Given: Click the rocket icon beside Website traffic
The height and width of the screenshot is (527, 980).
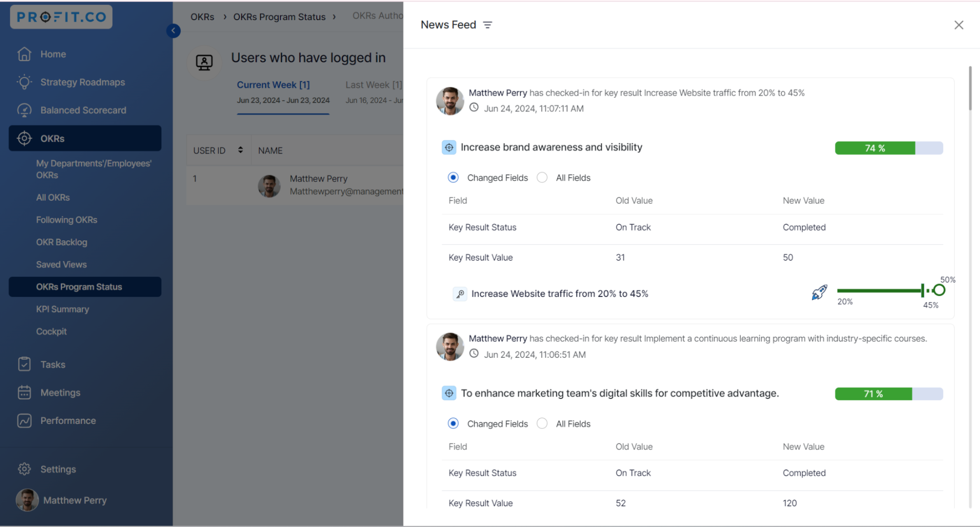Looking at the screenshot, I should tap(819, 292).
